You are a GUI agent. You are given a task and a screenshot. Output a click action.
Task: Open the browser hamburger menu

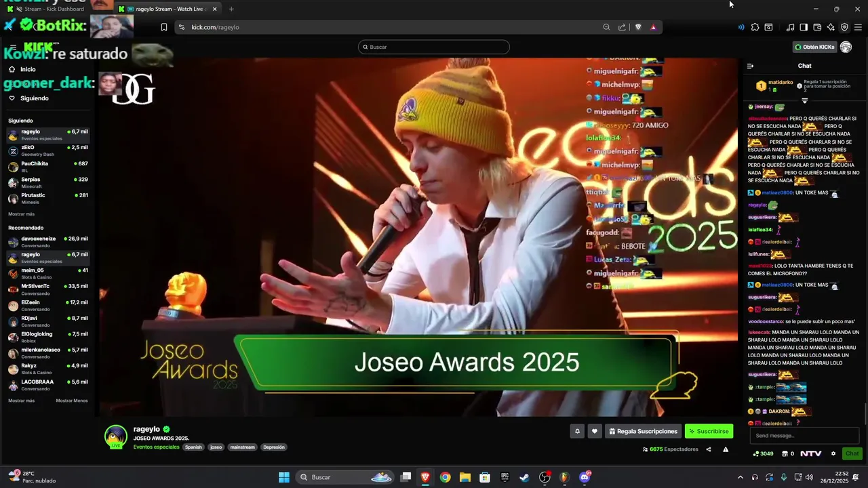pos(858,27)
